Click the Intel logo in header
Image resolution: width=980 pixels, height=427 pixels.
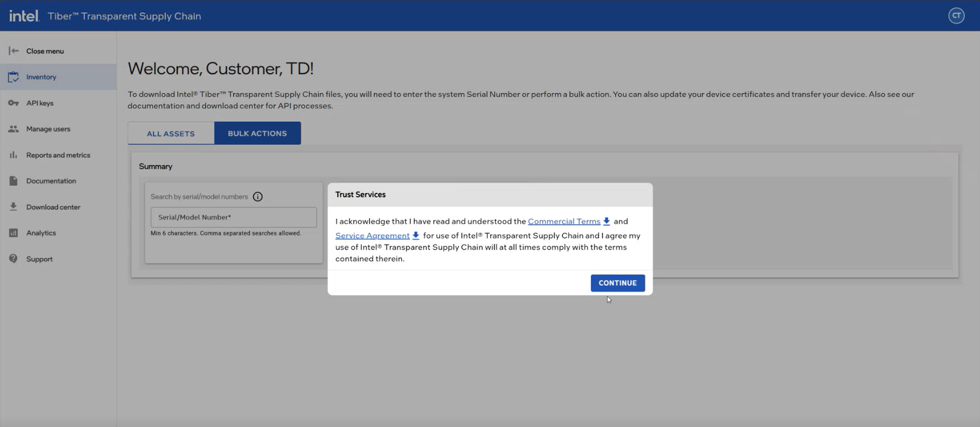pos(24,16)
